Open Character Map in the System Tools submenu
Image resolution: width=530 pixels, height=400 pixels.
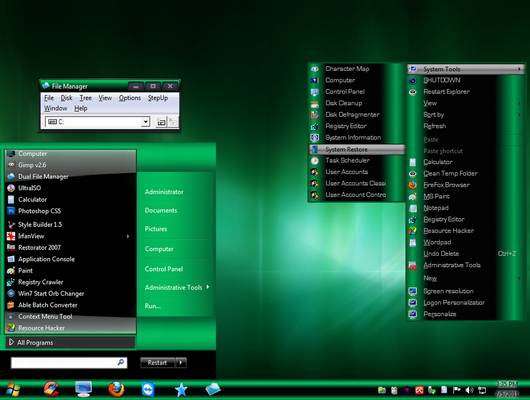[x=356, y=69]
